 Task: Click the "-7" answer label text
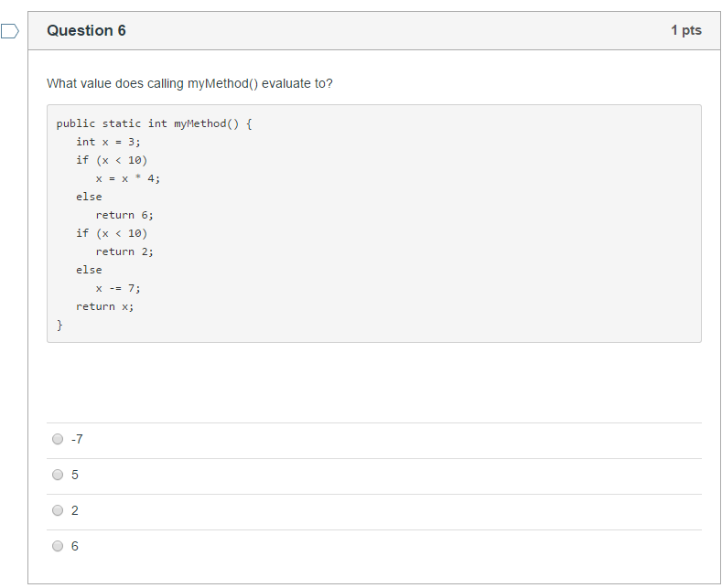(77, 439)
